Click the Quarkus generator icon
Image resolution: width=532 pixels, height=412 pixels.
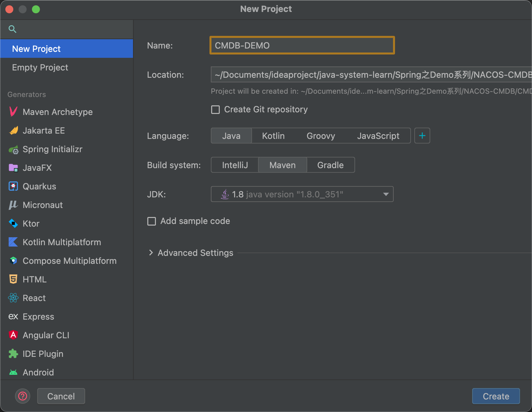(x=13, y=186)
